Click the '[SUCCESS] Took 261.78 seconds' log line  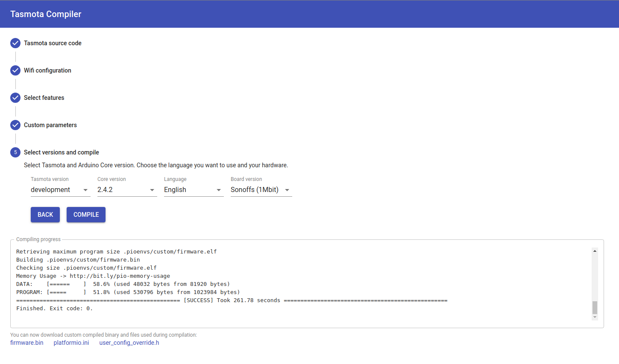[232, 300]
